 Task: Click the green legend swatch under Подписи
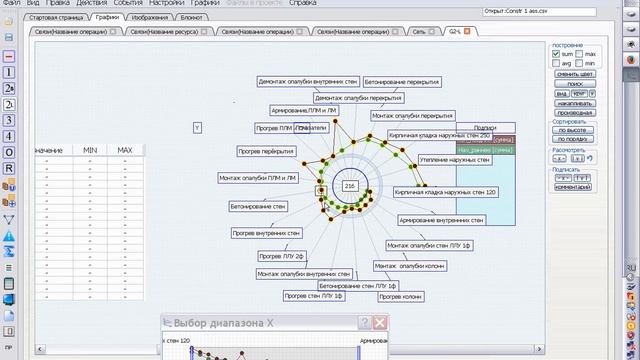click(x=485, y=150)
